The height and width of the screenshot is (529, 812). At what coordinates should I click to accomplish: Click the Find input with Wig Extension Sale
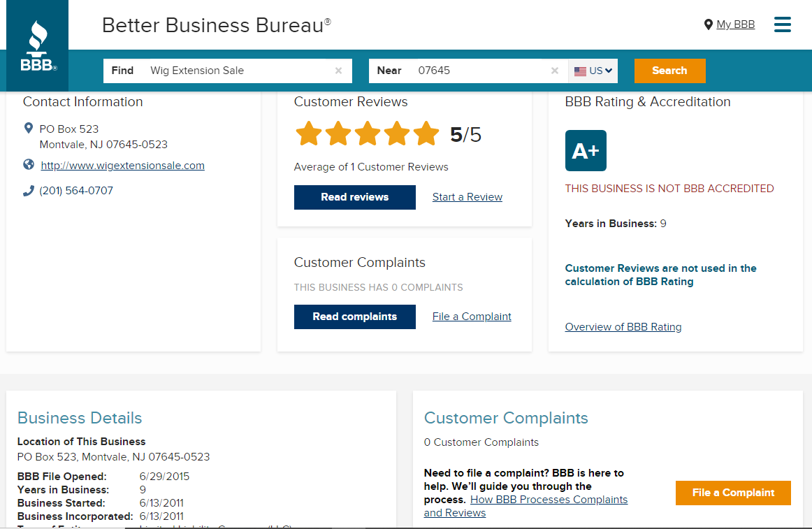[x=228, y=71]
